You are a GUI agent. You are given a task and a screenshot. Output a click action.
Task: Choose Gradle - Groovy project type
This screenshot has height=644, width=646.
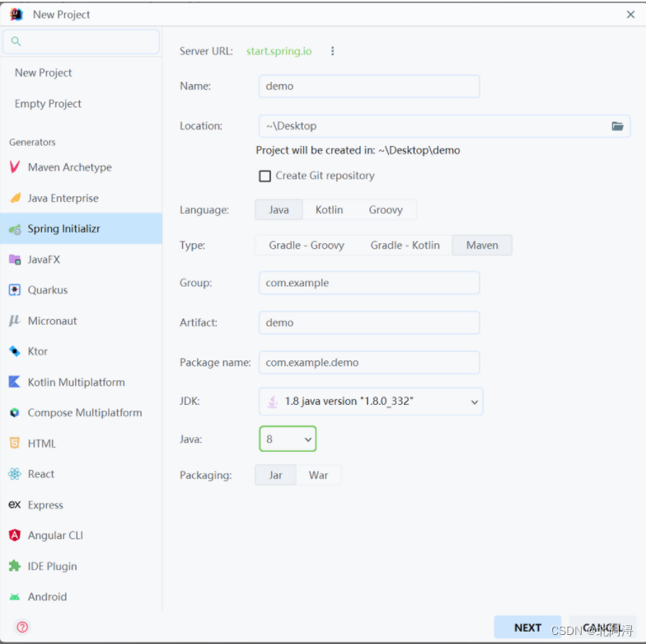pyautogui.click(x=307, y=246)
